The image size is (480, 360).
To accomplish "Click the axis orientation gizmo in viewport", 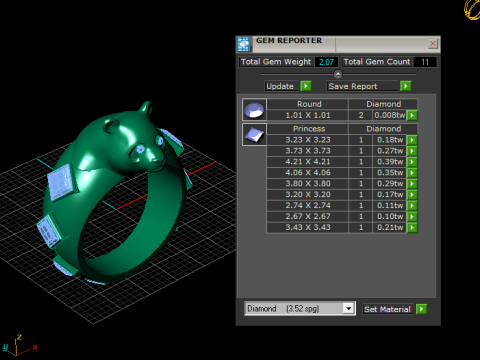I will [x=19, y=346].
